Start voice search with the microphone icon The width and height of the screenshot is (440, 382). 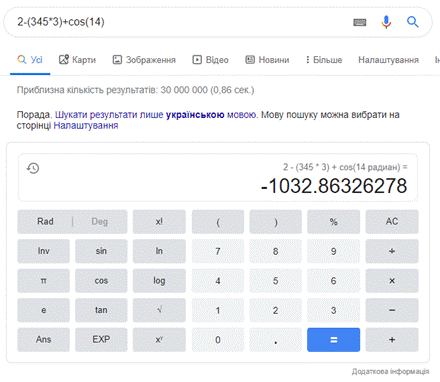(x=386, y=22)
